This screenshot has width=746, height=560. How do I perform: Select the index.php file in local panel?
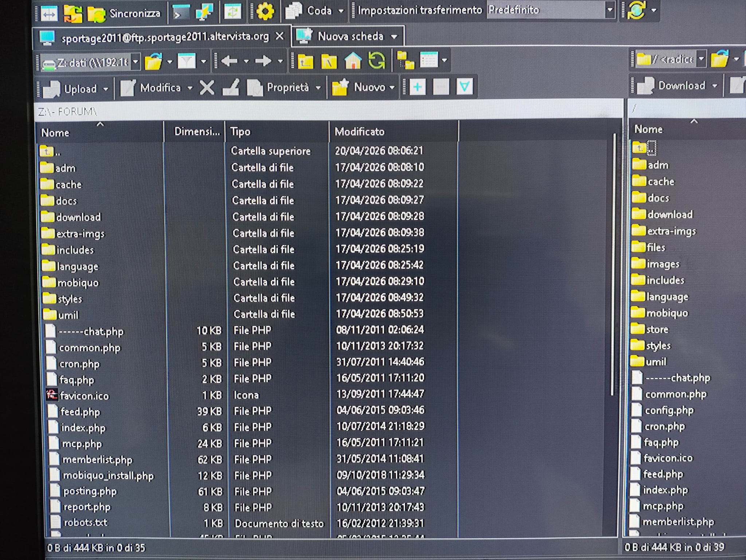(x=83, y=428)
